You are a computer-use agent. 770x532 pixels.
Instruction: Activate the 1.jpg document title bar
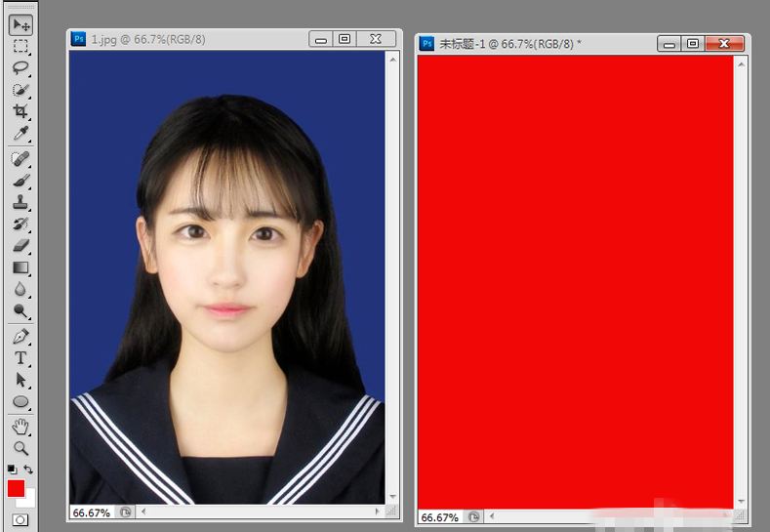[185, 39]
